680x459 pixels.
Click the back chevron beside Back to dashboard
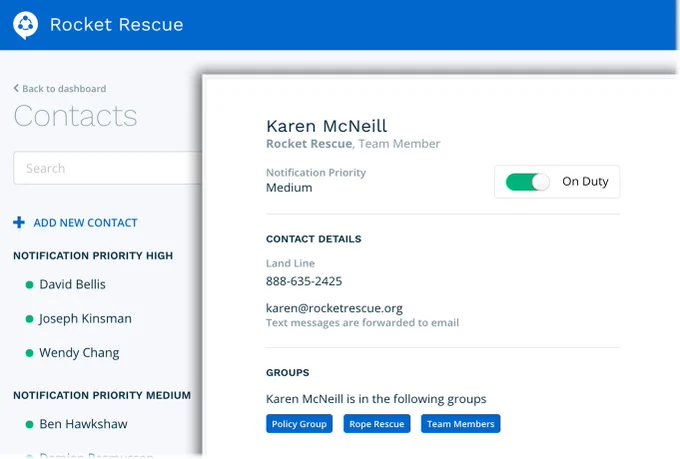(x=16, y=88)
